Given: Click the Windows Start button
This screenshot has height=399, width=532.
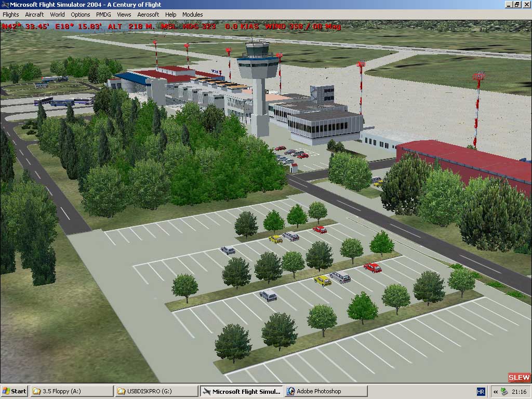Looking at the screenshot, I should point(14,391).
